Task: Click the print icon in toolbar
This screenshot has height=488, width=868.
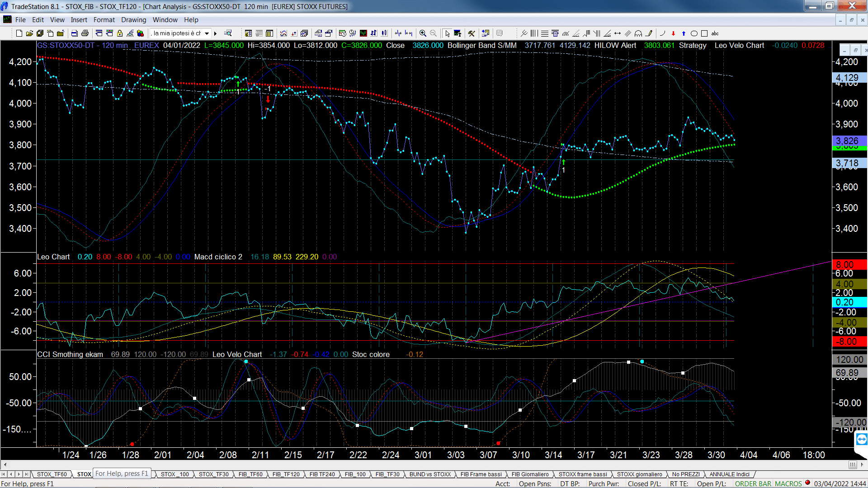Action: click(85, 33)
